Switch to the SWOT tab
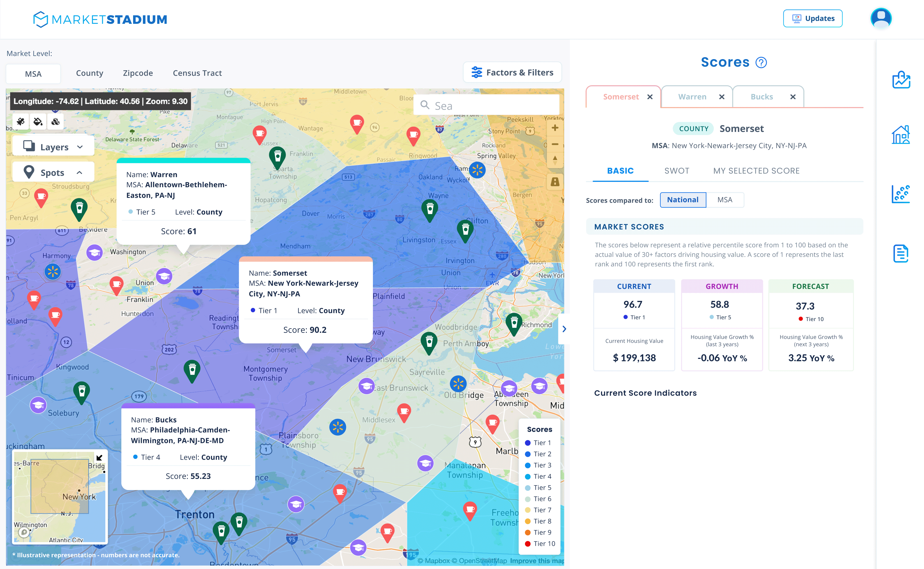Image resolution: width=924 pixels, height=569 pixels. pos(677,170)
